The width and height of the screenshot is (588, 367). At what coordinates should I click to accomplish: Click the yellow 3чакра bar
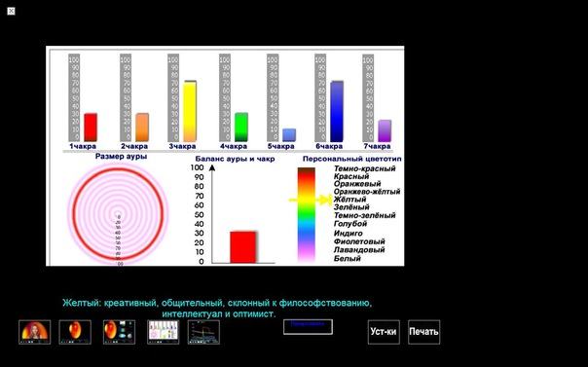[190, 111]
